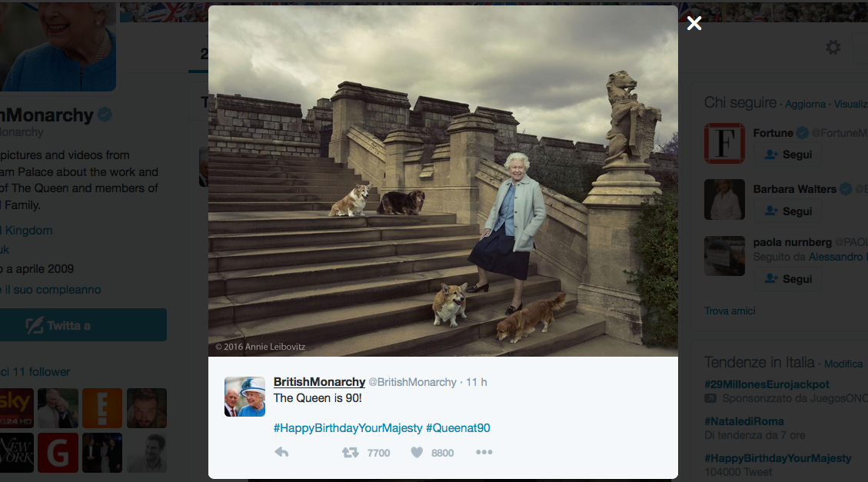This screenshot has width=868, height=482.
Task: Follow paola nurnberg with Segui button
Action: pos(788,279)
